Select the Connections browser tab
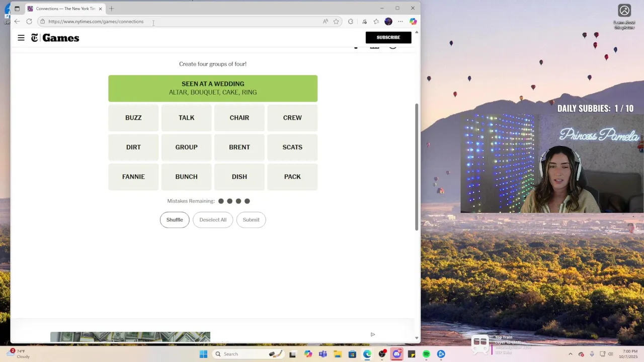This screenshot has height=362, width=644. point(65,9)
